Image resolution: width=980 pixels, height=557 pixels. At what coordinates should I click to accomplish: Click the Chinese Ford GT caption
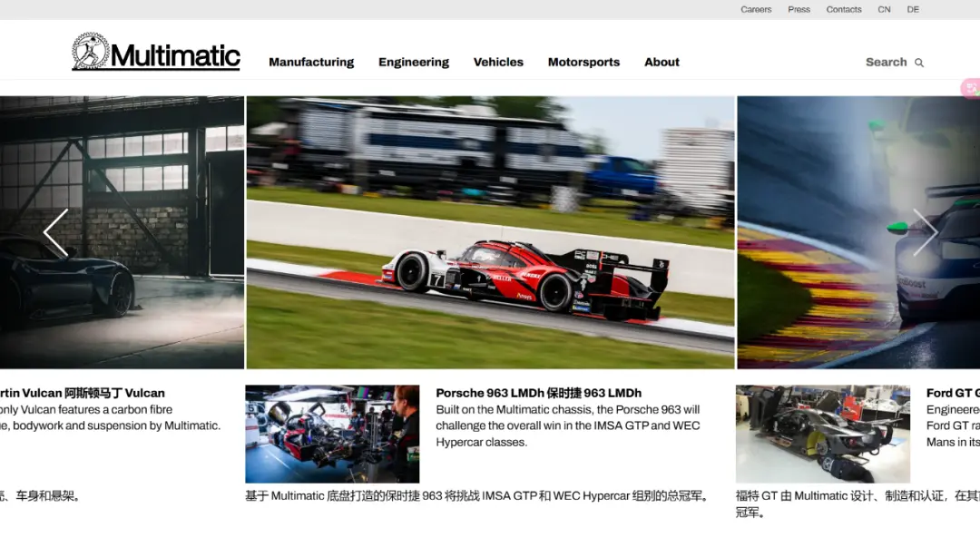pos(857,503)
